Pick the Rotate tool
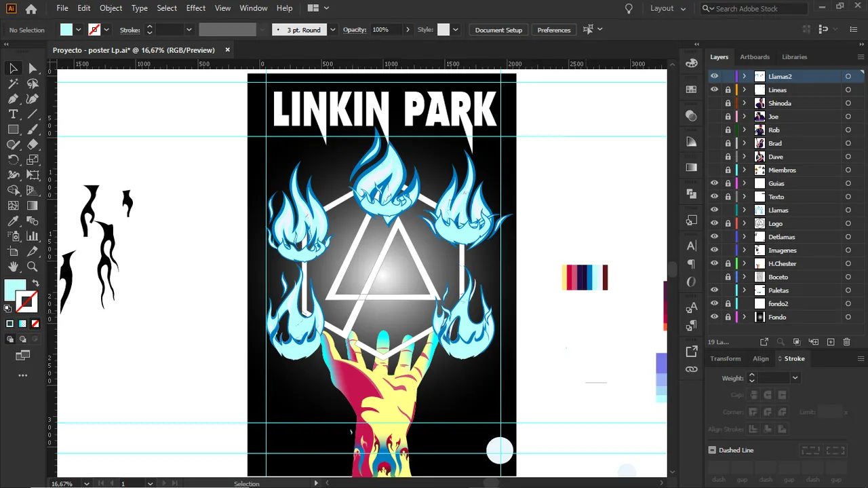868x488 pixels. pos(13,160)
